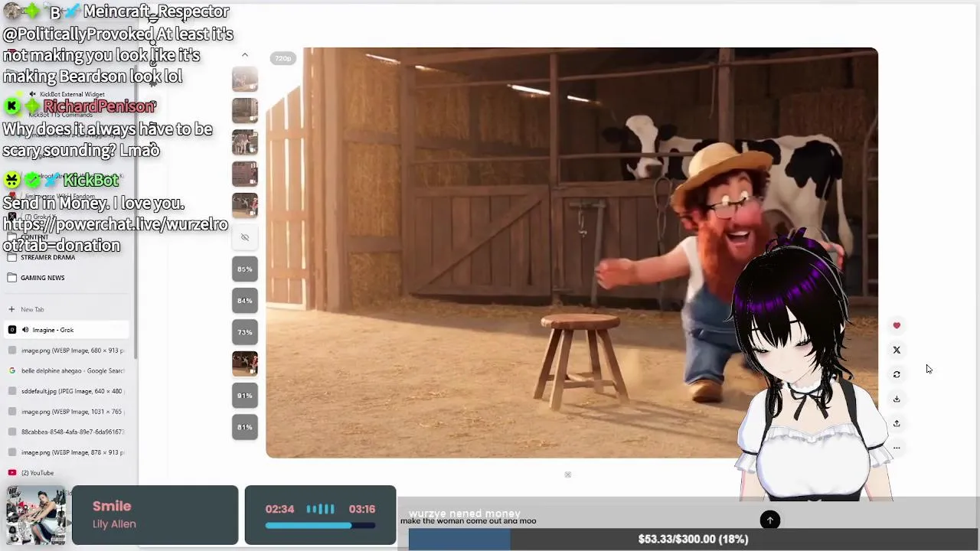This screenshot has width=980, height=551.
Task: Submit prompt with the up-arrow button
Action: (770, 520)
